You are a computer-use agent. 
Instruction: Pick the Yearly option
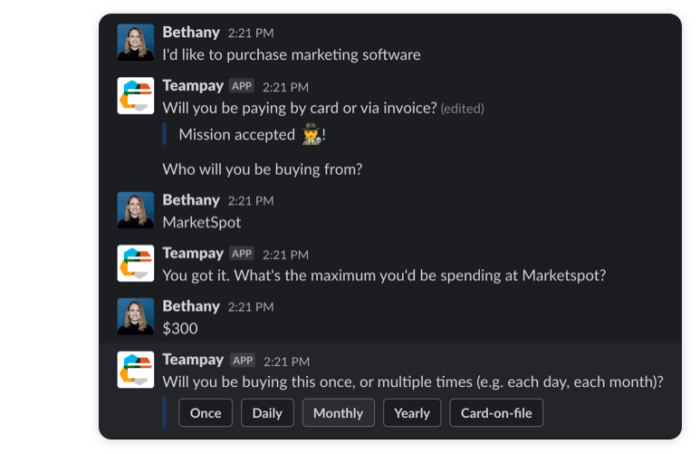pyautogui.click(x=412, y=413)
